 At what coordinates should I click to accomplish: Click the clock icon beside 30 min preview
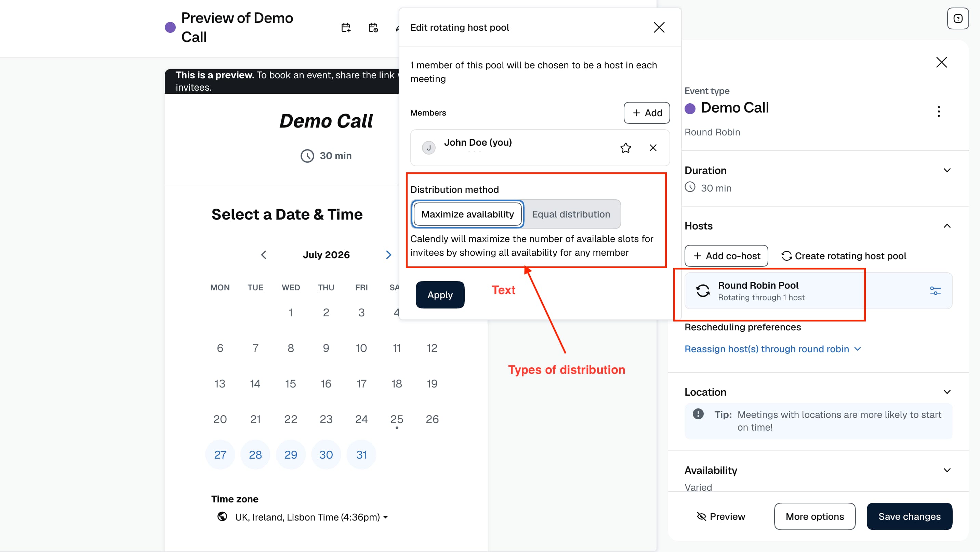click(x=307, y=156)
